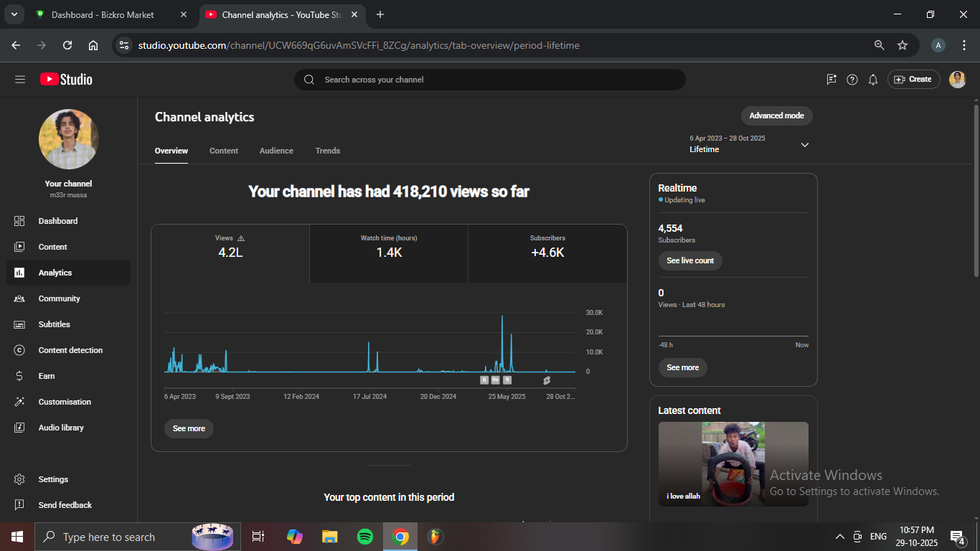
Task: Click the Dashboard sidebar icon
Action: [19, 221]
